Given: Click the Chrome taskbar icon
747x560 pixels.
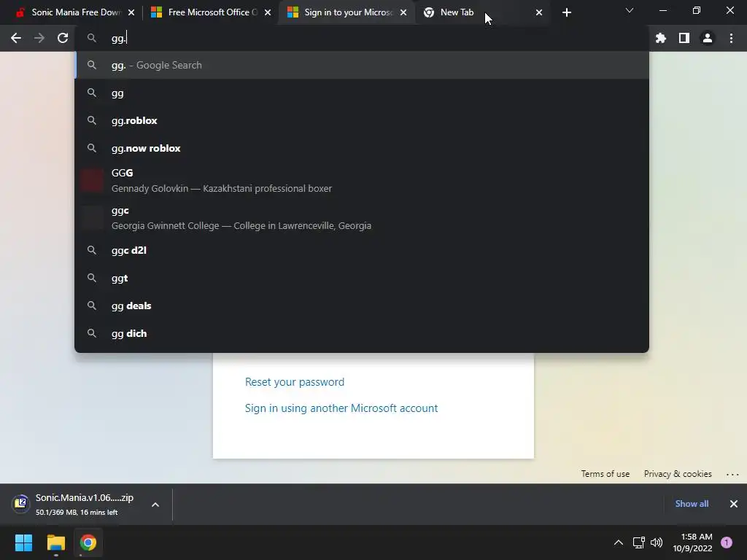Looking at the screenshot, I should pos(88,542).
